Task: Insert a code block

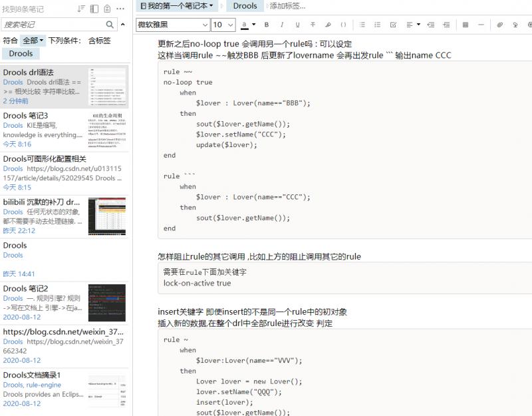Action: [x=343, y=25]
